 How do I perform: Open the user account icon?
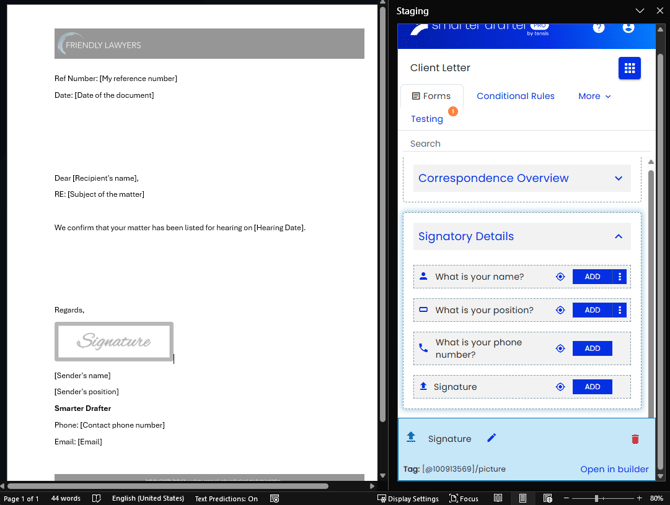tap(628, 28)
